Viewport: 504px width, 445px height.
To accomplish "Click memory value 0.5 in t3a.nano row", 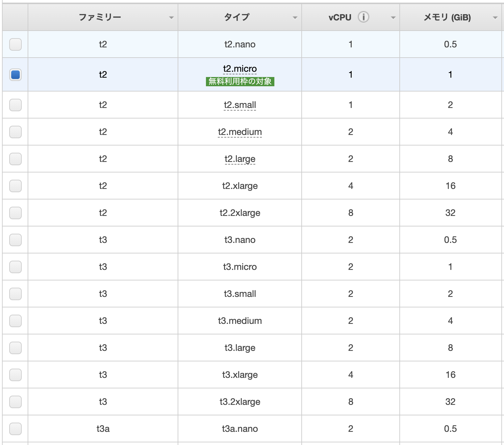I will [x=450, y=429].
